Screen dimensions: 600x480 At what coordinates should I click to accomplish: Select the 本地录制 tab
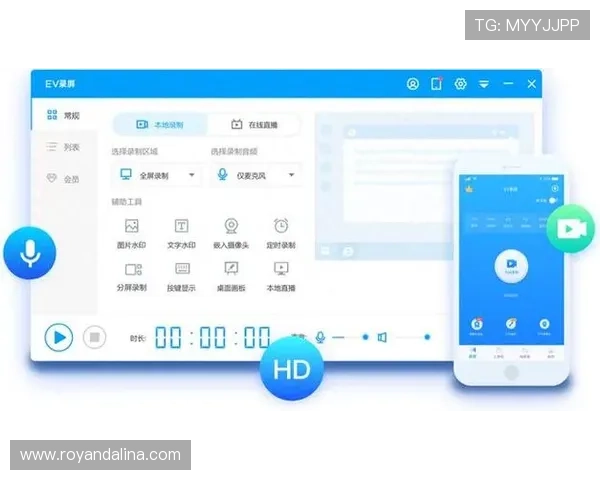coord(160,124)
